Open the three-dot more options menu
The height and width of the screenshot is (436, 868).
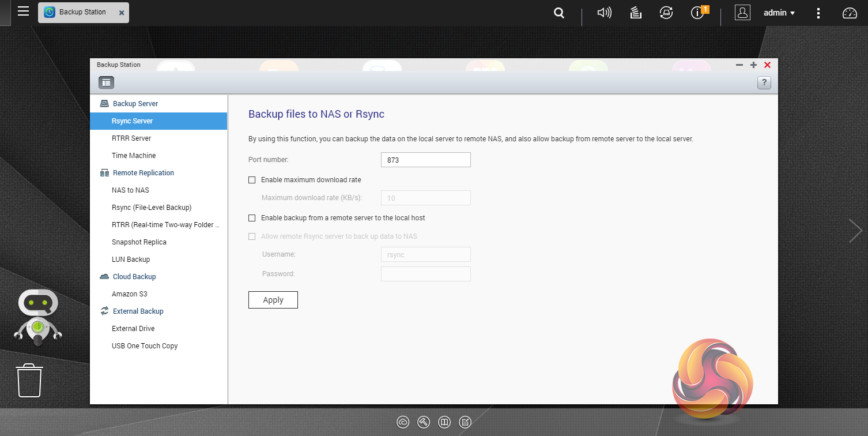point(818,13)
